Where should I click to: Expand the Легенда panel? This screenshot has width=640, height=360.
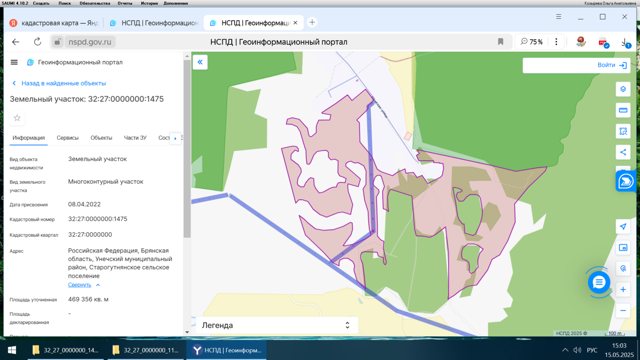(x=276, y=325)
